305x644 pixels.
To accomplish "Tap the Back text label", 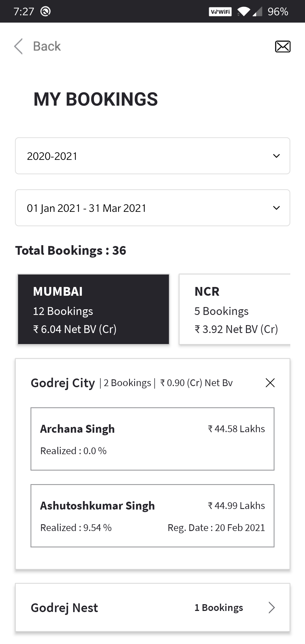I will (47, 46).
